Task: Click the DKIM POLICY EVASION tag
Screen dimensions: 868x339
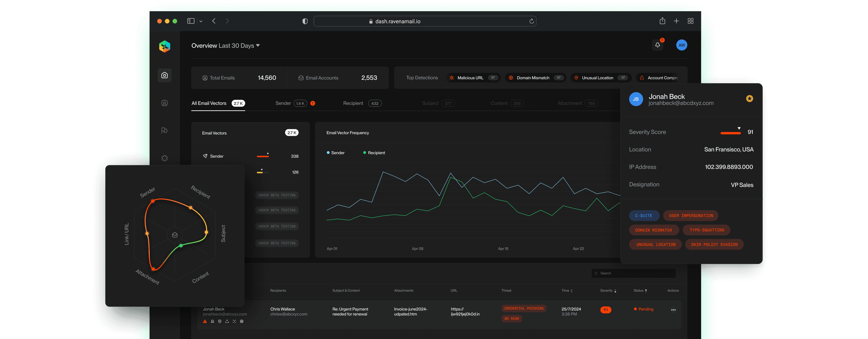Action: point(714,245)
